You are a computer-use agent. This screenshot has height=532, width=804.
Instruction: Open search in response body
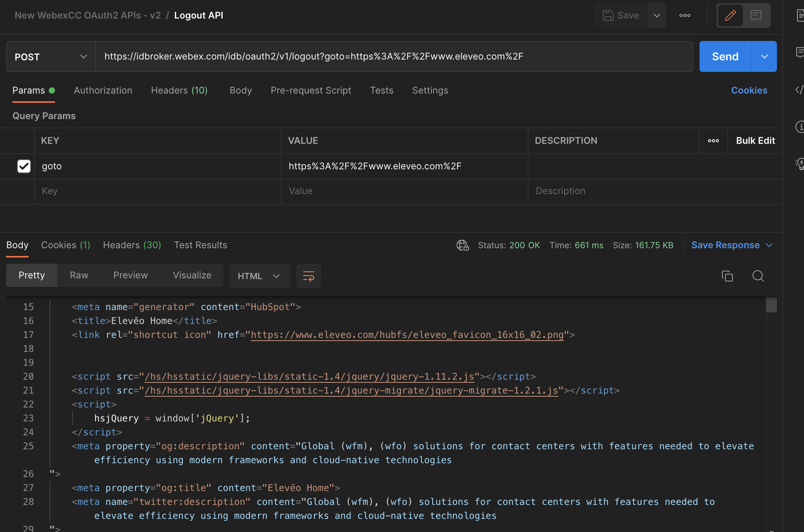coord(758,276)
